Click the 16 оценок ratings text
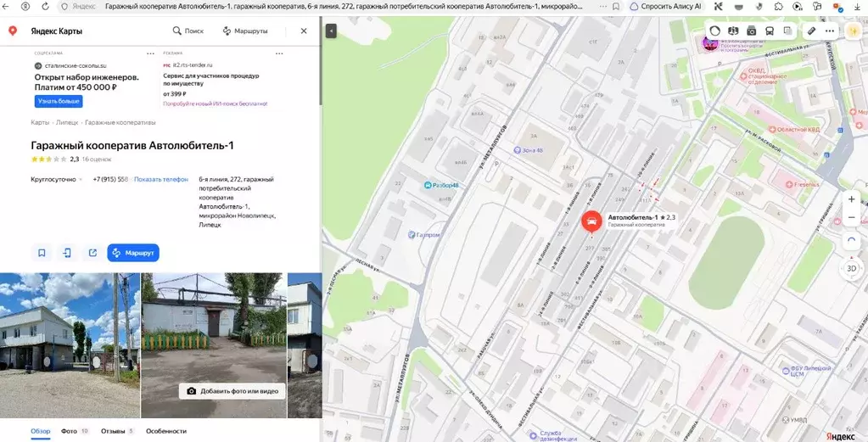 (x=97, y=159)
